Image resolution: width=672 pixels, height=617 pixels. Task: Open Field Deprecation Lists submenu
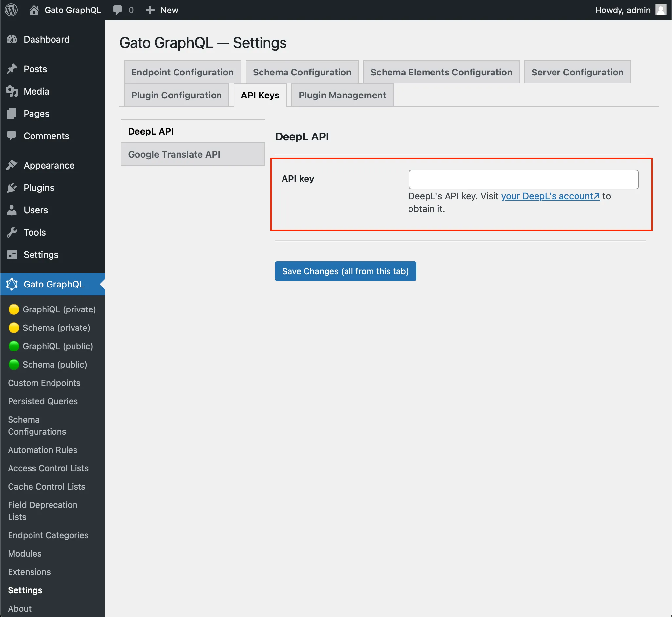(42, 511)
